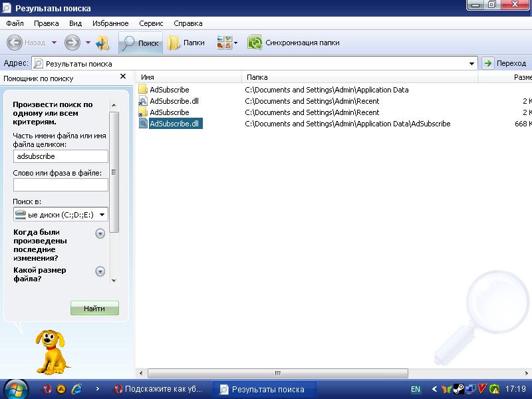Show the Папки folder tree pane

[186, 43]
